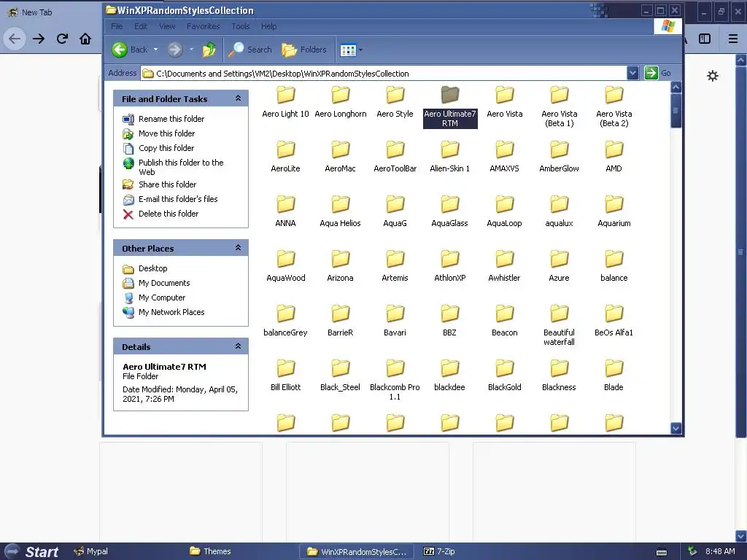The image size is (747, 560).
Task: Click the browser Home button
Action: click(x=85, y=39)
